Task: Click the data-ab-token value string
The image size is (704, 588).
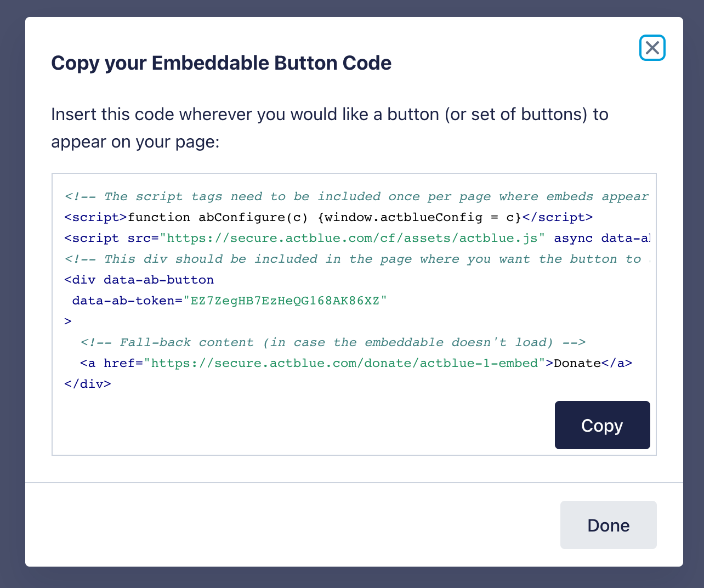Action: click(x=285, y=301)
